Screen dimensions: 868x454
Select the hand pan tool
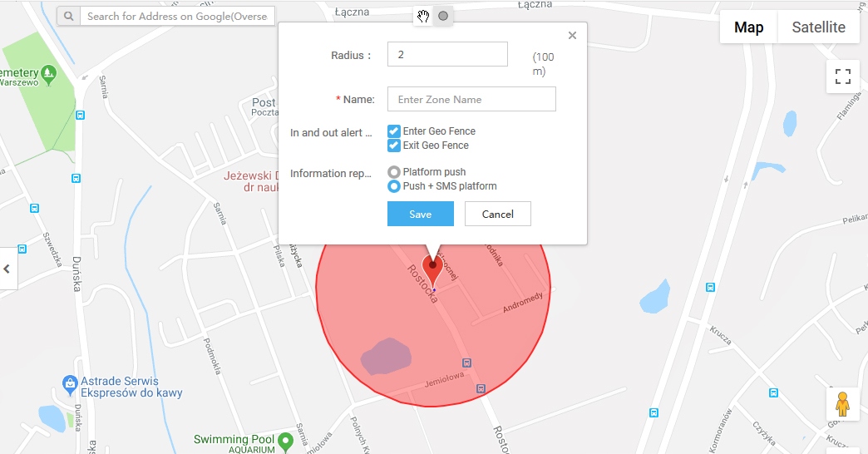click(x=424, y=16)
